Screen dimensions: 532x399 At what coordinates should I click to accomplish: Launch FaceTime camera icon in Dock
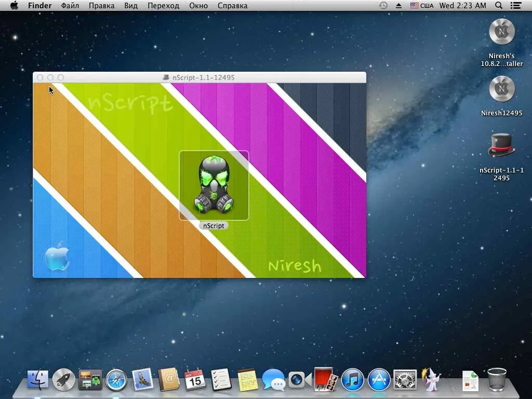pyautogui.click(x=300, y=380)
